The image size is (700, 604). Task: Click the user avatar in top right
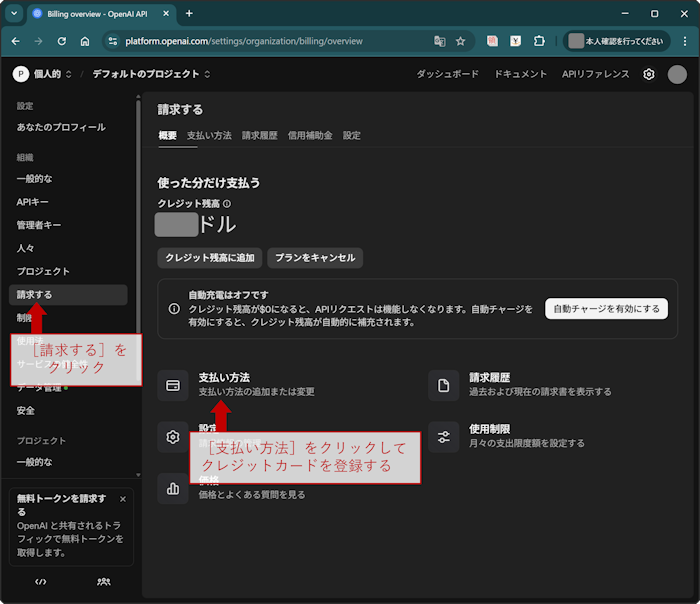coord(677,74)
